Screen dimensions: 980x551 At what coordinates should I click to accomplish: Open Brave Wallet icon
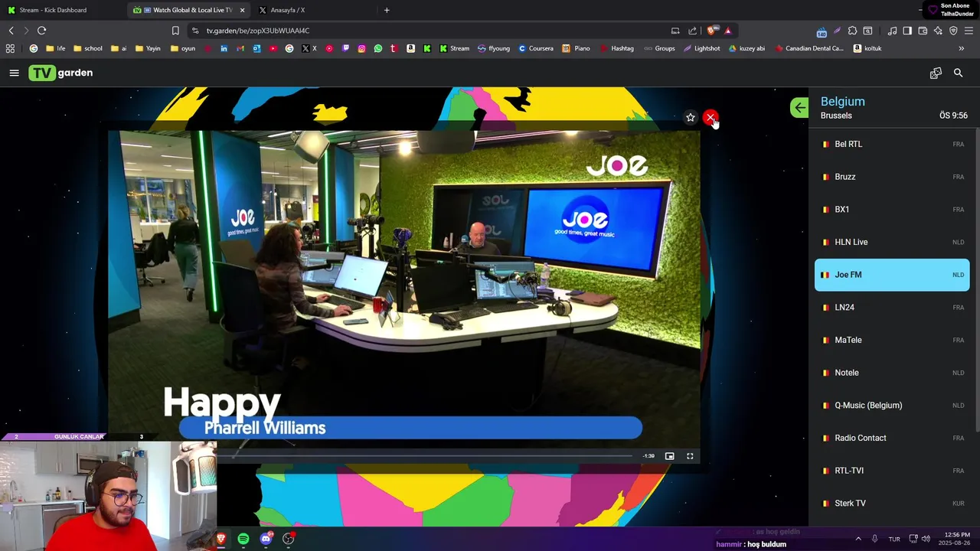pos(923,31)
